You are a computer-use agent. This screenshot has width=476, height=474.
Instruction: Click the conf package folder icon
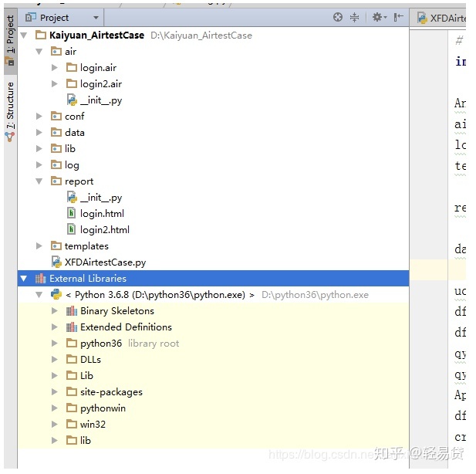point(56,116)
